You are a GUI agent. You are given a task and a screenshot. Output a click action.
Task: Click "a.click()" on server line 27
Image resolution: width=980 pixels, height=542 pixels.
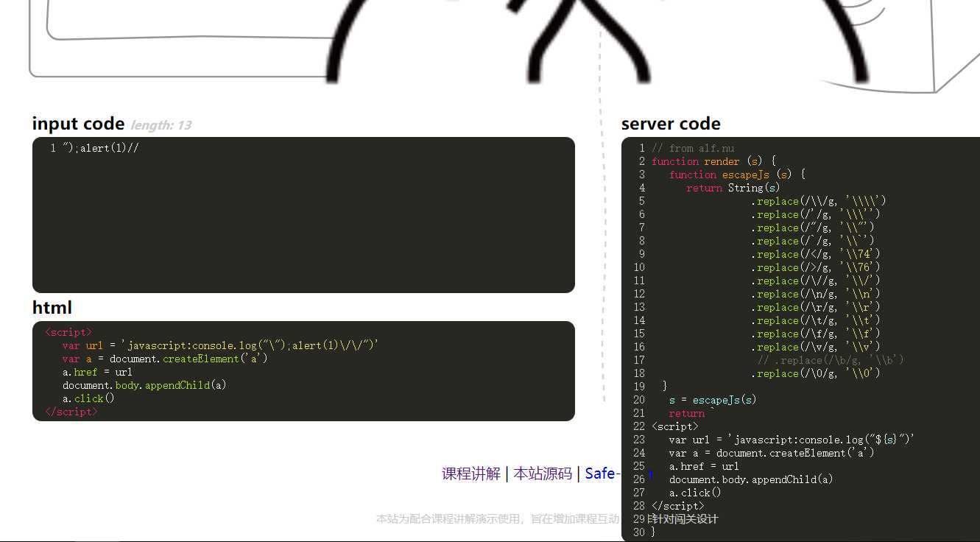pos(695,493)
